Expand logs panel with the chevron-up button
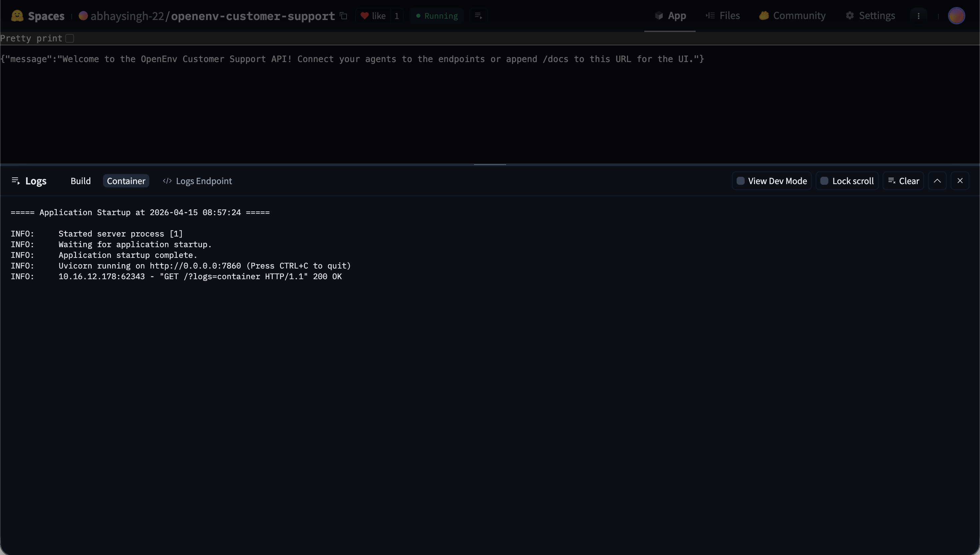Viewport: 980px width, 555px height. tap(937, 181)
